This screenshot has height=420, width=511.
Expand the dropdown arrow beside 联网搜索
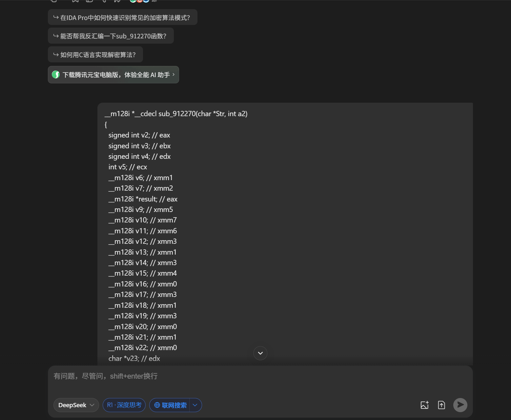click(195, 405)
